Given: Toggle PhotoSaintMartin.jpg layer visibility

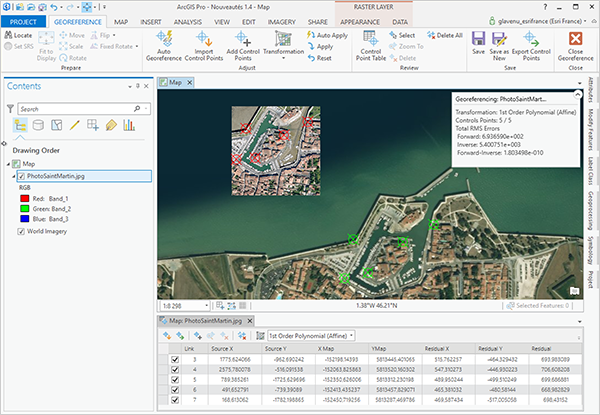Looking at the screenshot, I should point(21,175).
